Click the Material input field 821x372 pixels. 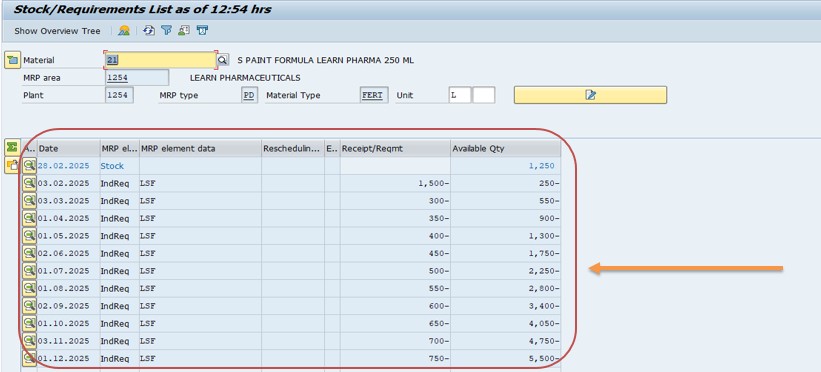[x=160, y=60]
